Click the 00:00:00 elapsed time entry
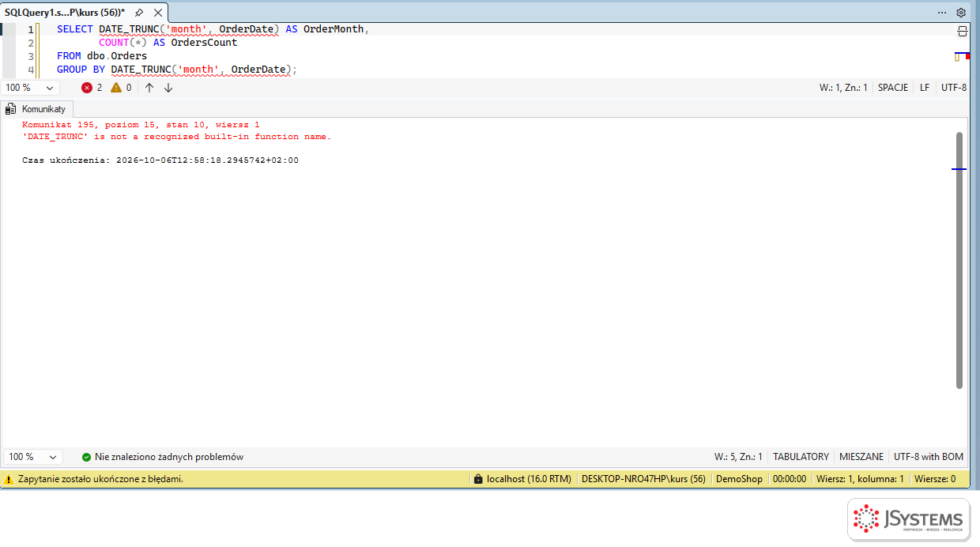Viewport: 980px width, 547px height. click(x=790, y=479)
